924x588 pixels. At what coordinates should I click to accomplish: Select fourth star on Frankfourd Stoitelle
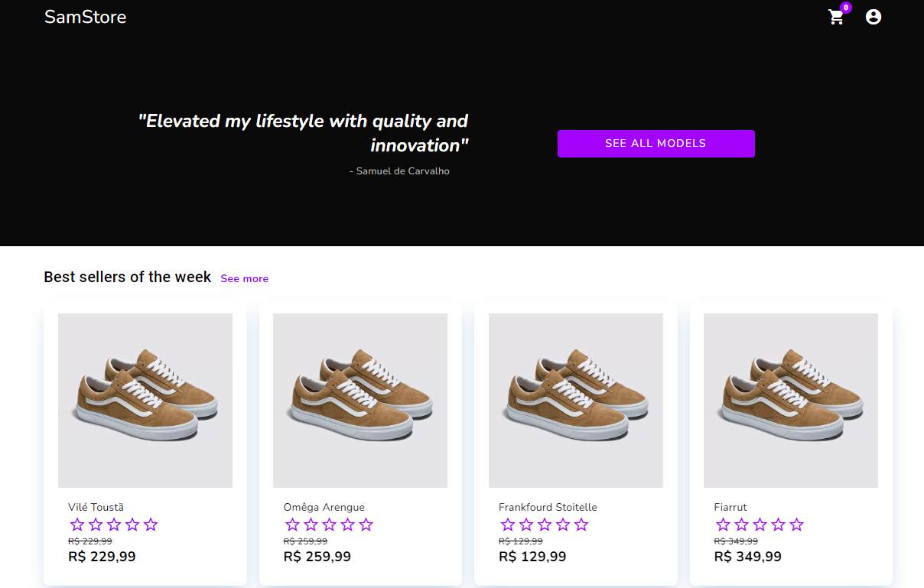pos(563,525)
